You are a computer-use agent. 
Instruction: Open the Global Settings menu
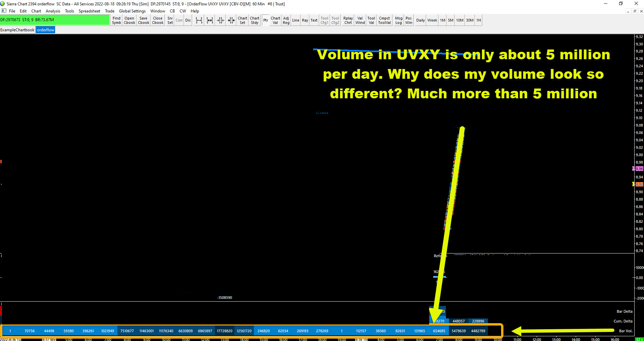[x=132, y=11]
